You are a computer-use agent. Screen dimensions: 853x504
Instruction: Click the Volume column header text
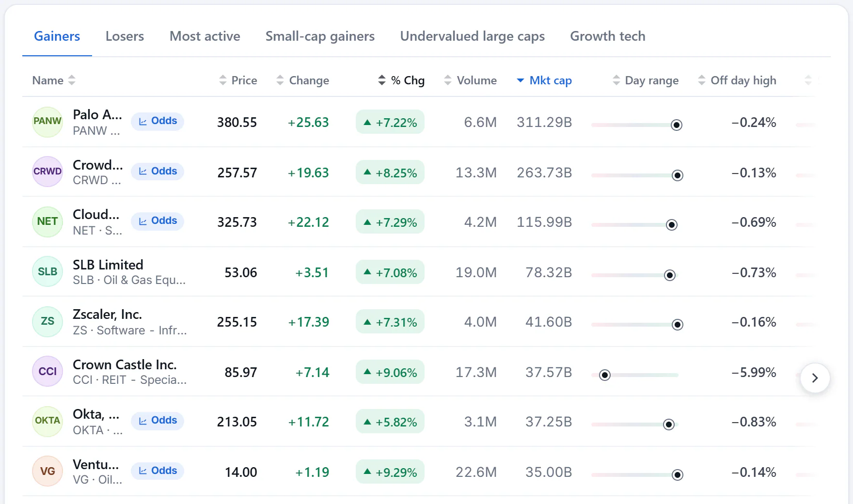(x=477, y=80)
